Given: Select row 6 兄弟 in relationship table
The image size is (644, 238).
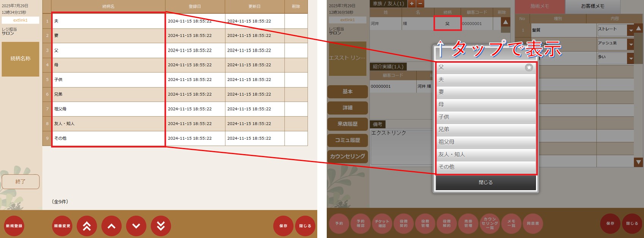Looking at the screenshot, I should (175, 94).
